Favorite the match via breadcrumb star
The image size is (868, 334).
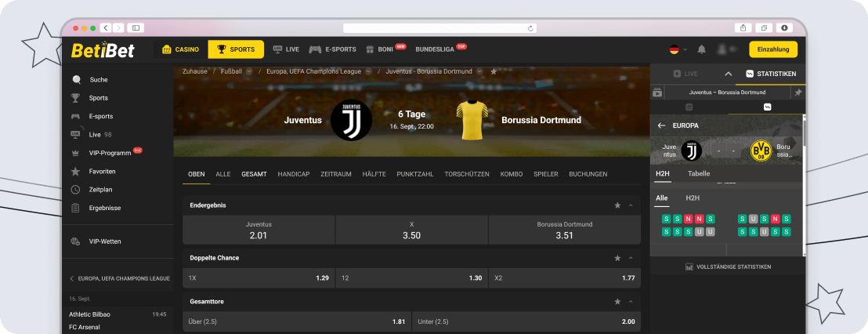pos(494,71)
